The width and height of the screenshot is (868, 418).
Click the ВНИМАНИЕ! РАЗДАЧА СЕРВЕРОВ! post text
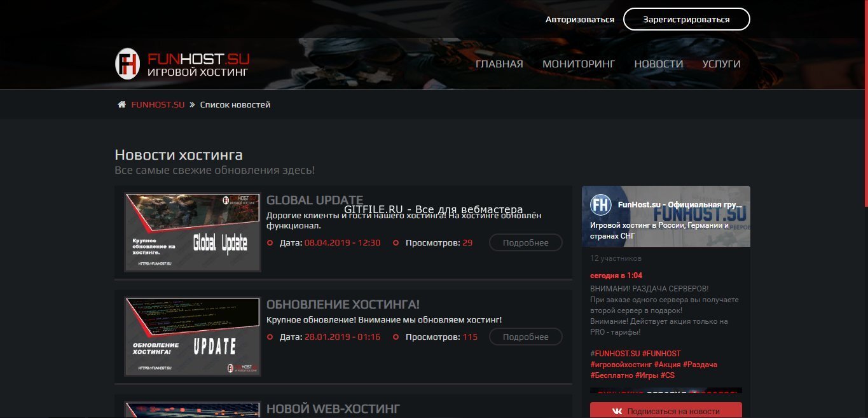649,289
